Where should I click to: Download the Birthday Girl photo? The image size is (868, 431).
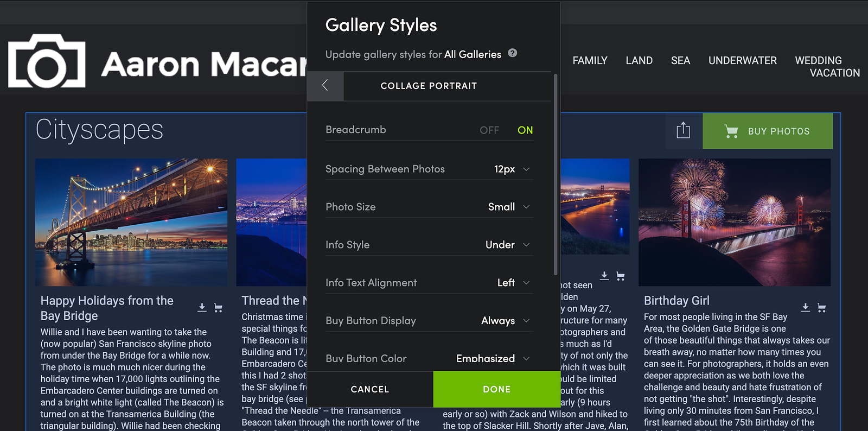coord(806,307)
